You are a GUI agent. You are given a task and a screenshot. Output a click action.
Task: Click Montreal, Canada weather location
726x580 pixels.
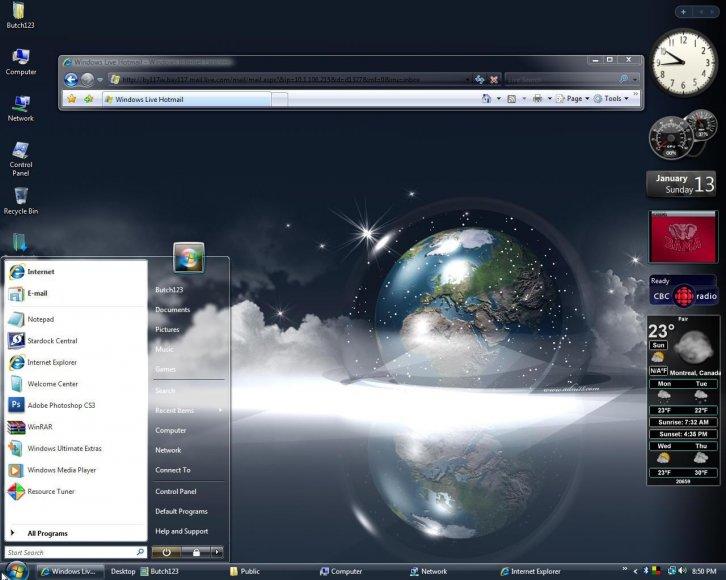click(x=695, y=373)
